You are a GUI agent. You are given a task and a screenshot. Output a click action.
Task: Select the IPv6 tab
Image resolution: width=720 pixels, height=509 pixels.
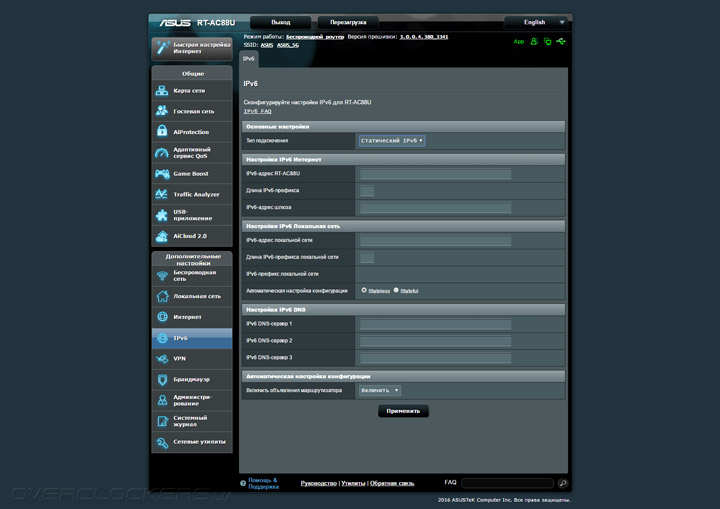[249, 59]
